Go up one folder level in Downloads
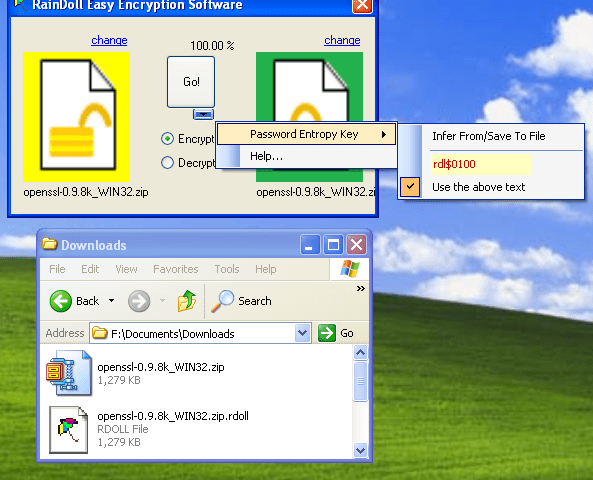Viewport: 593px width, 480px height. tap(187, 301)
